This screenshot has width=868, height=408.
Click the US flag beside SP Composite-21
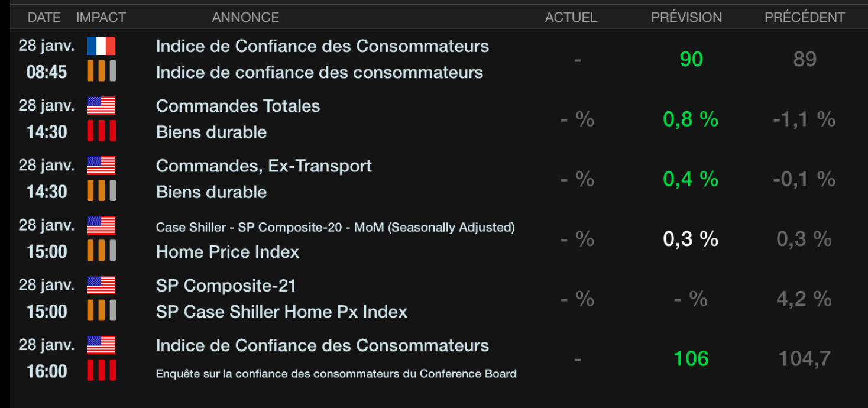tap(101, 286)
